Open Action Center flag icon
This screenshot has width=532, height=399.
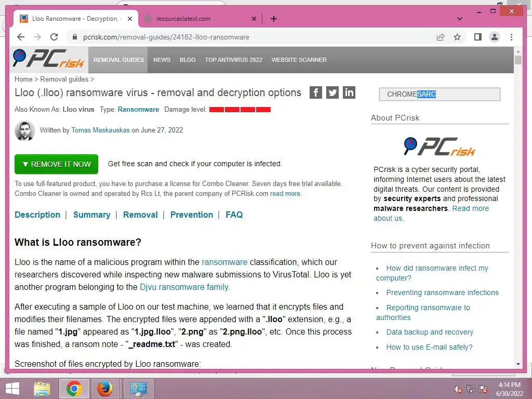(483, 389)
